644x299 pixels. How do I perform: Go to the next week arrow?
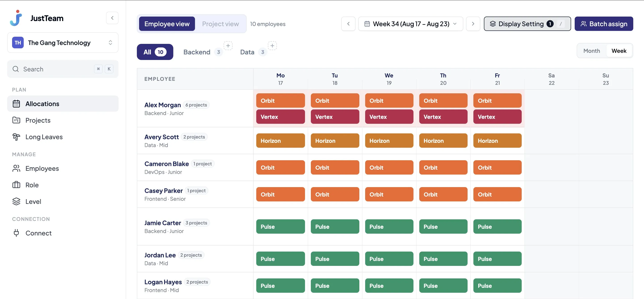click(x=473, y=24)
